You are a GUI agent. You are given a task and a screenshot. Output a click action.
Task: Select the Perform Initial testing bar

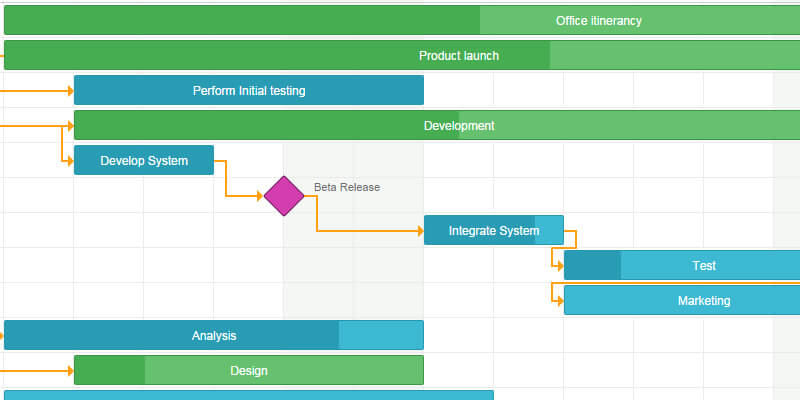point(249,91)
